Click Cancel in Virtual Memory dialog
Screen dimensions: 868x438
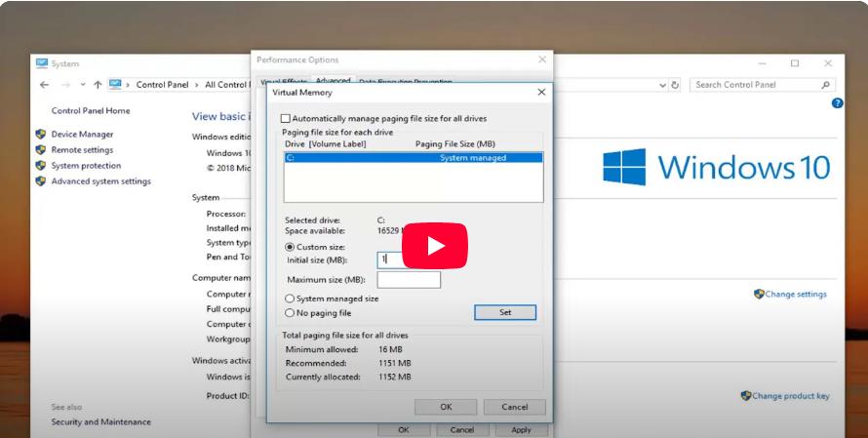coord(514,407)
